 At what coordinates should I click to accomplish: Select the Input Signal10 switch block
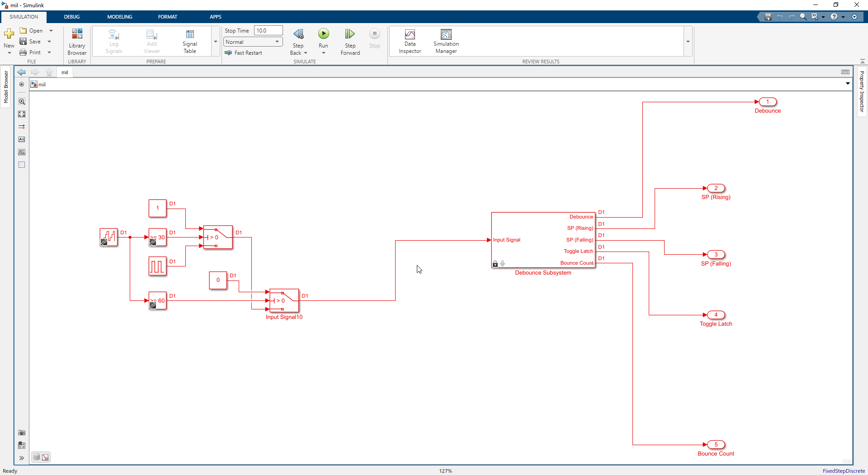[x=284, y=300]
